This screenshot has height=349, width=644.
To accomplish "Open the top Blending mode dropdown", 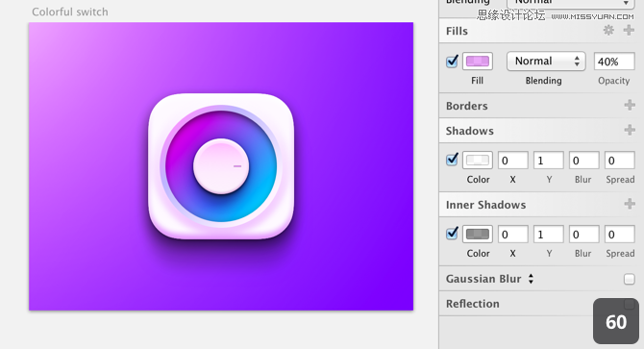I will point(571,3).
